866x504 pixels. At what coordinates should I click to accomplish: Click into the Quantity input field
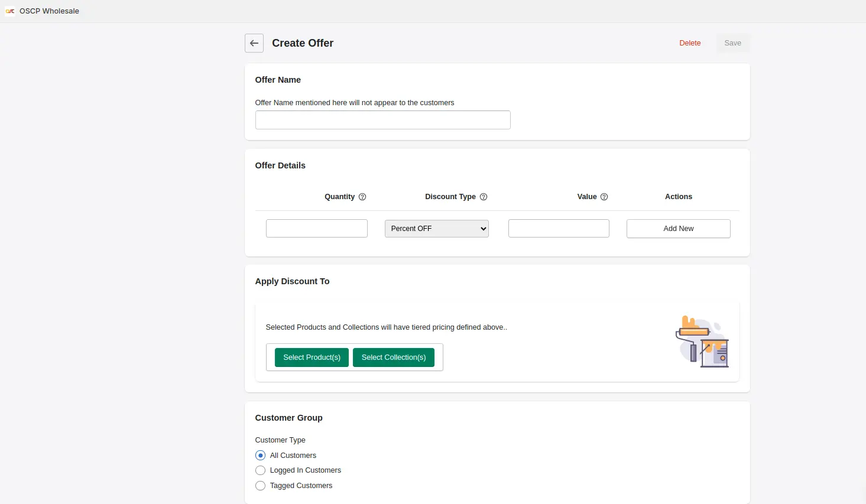coord(316,229)
